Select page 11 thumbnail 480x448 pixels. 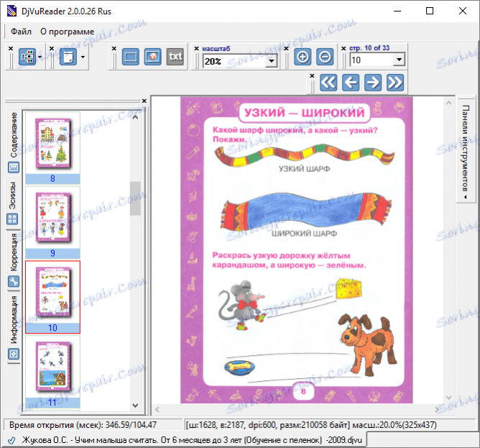(x=52, y=372)
